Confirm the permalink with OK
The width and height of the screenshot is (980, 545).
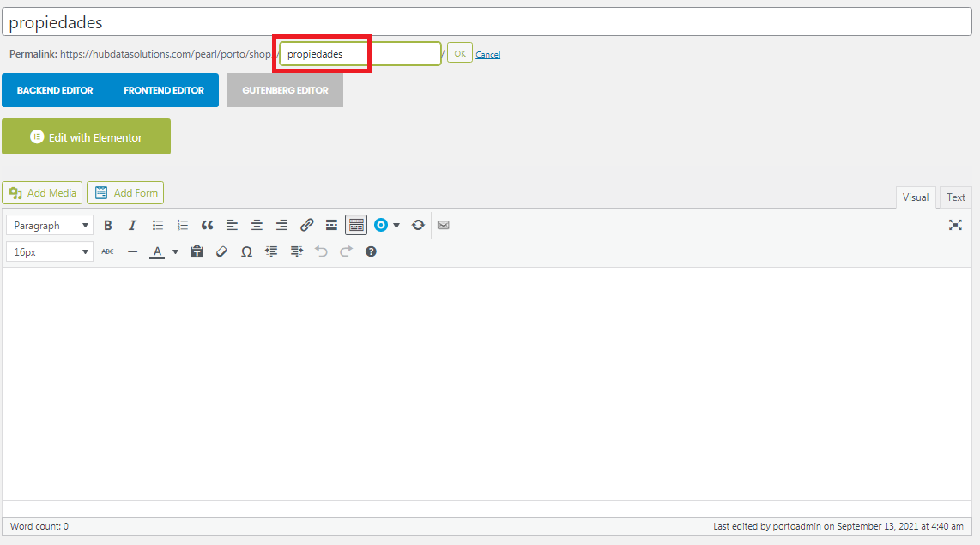pyautogui.click(x=460, y=54)
